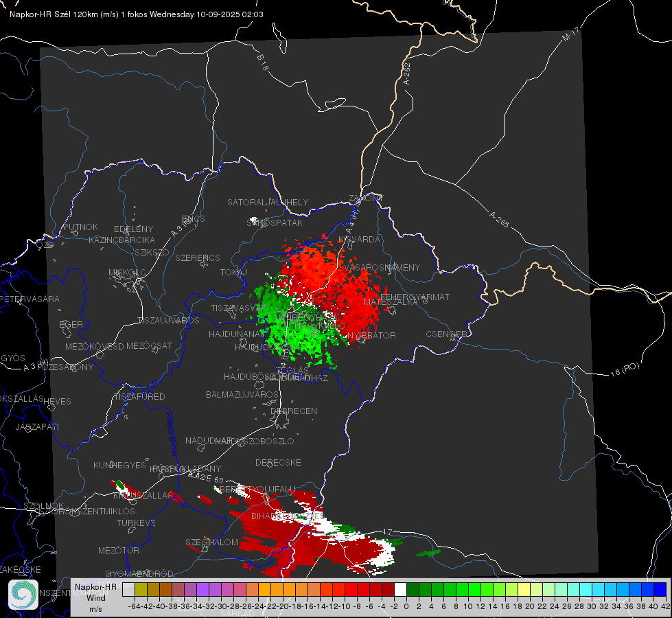Click the yellow swatch between 18 and 20
The image size is (672, 618).
pos(524,589)
